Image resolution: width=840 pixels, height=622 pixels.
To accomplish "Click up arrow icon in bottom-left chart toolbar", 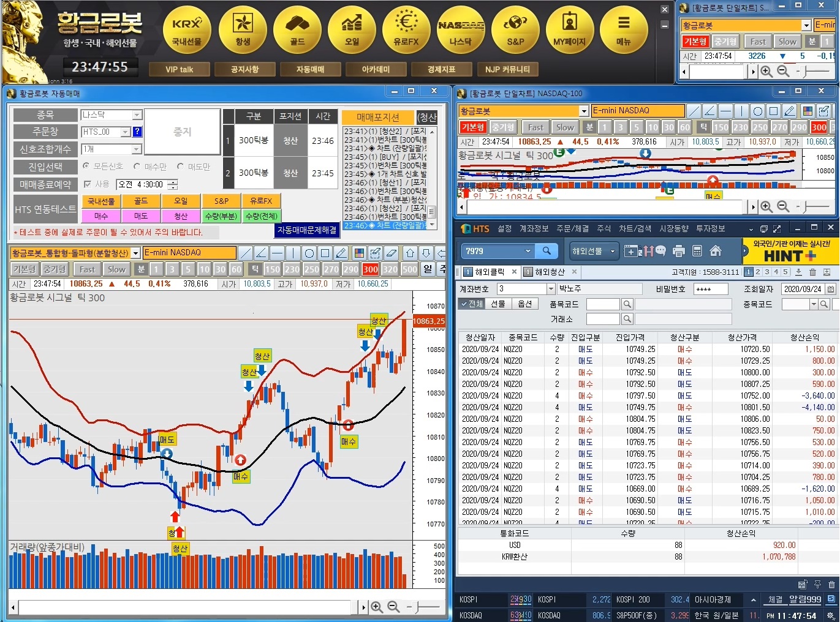I will tap(410, 253).
